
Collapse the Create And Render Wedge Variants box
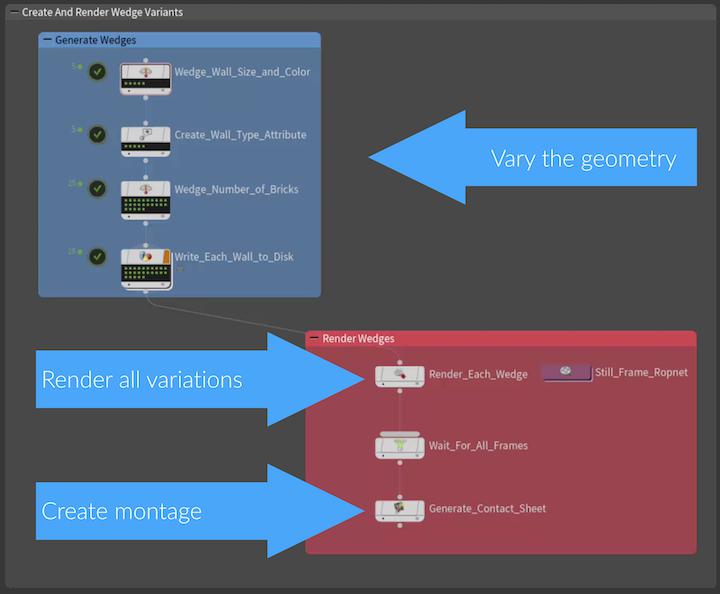pyautogui.click(x=13, y=13)
